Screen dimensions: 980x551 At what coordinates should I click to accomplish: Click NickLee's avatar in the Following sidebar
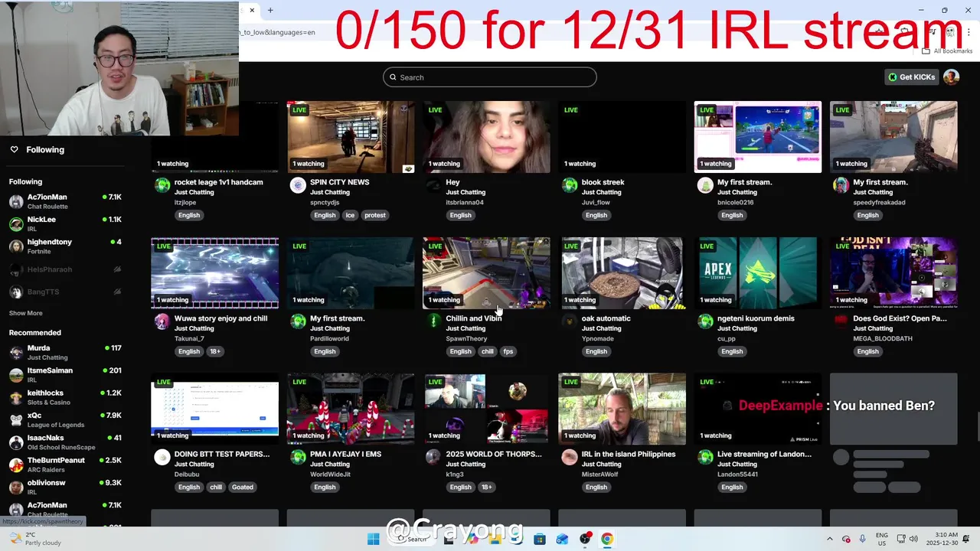pos(16,224)
